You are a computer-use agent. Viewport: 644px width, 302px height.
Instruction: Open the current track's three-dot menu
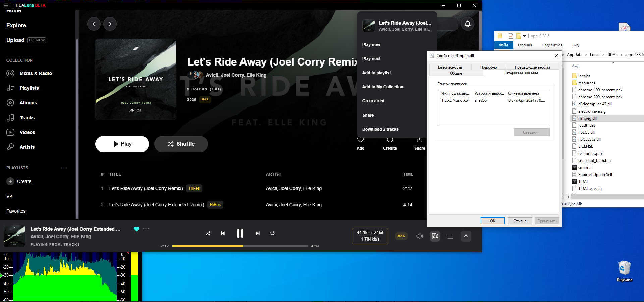146,229
